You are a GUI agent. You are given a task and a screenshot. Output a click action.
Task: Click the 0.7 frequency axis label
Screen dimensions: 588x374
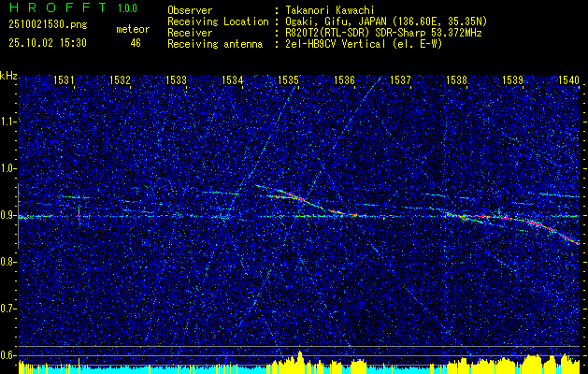7,309
